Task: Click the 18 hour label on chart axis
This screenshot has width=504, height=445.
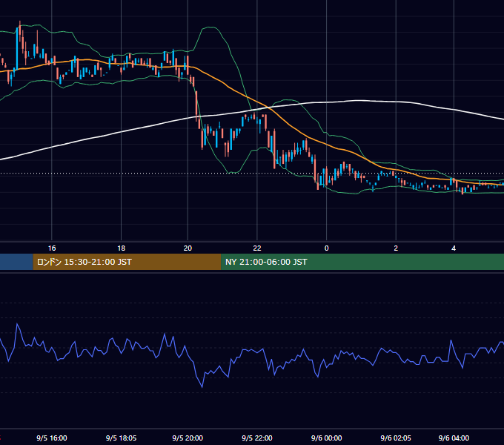Action: click(x=121, y=248)
